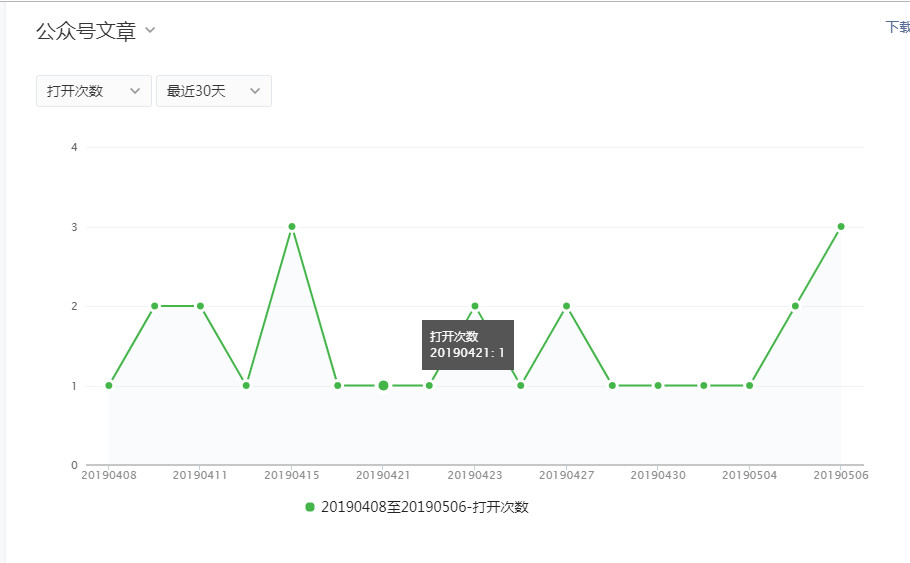Click x-axis label 20190408
Screen dimensions: 910x563
point(109,475)
